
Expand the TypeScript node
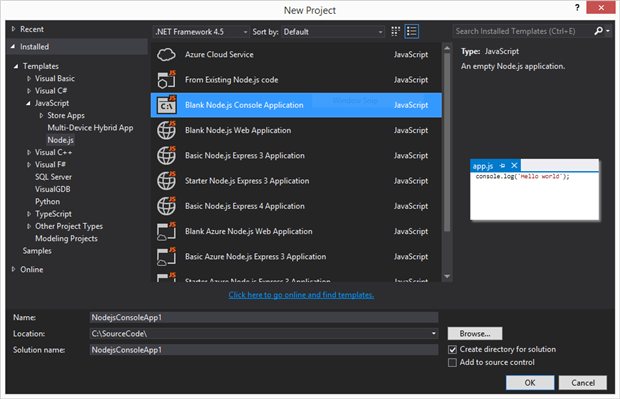pos(29,214)
